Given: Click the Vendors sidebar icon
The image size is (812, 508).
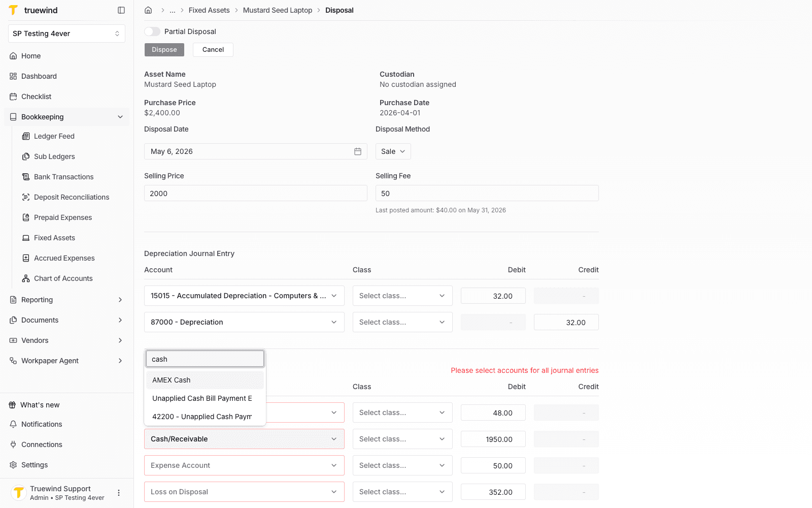Looking at the screenshot, I should tap(13, 340).
